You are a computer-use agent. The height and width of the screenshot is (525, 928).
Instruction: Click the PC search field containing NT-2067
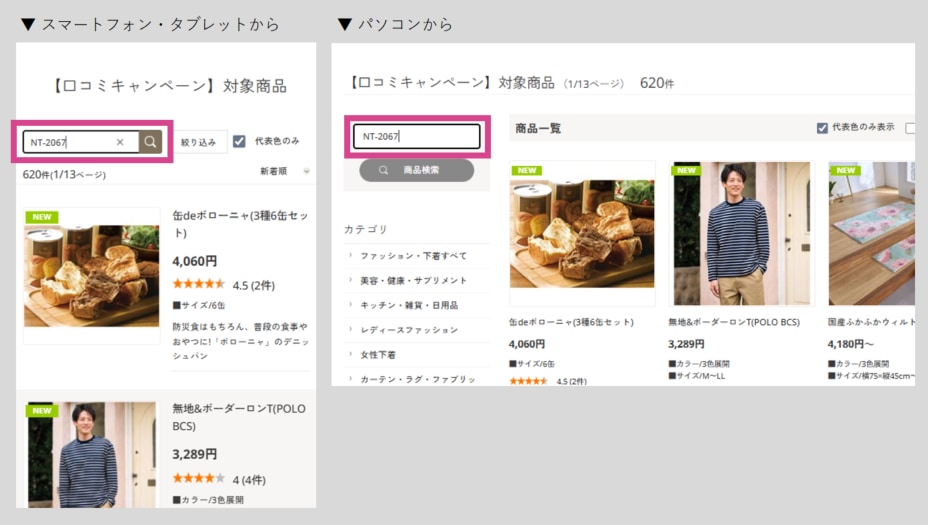[x=416, y=136]
